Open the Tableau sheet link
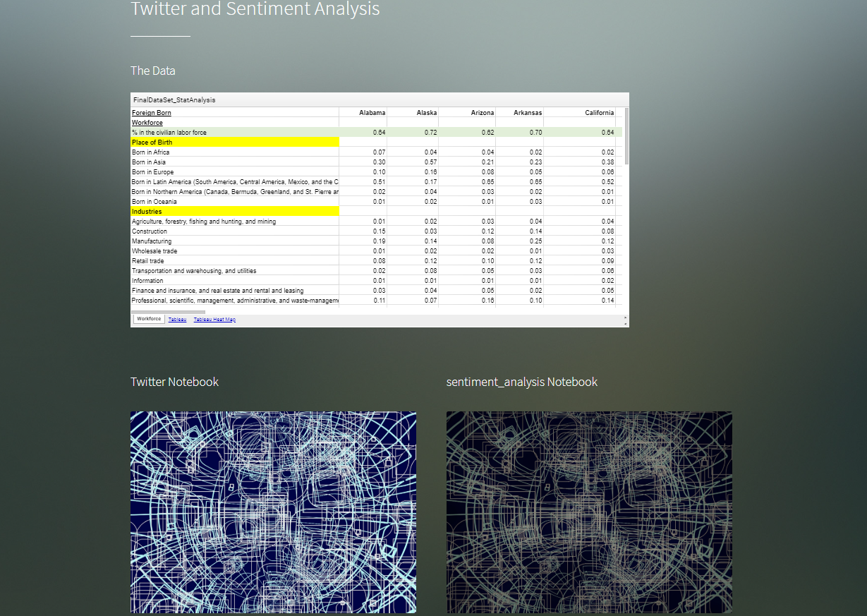The height and width of the screenshot is (616, 867). point(176,318)
